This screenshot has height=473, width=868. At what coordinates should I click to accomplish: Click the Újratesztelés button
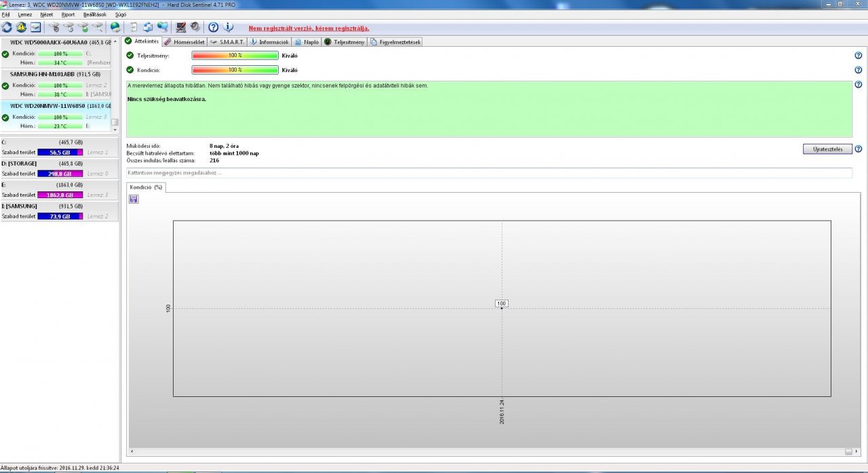pyautogui.click(x=827, y=149)
